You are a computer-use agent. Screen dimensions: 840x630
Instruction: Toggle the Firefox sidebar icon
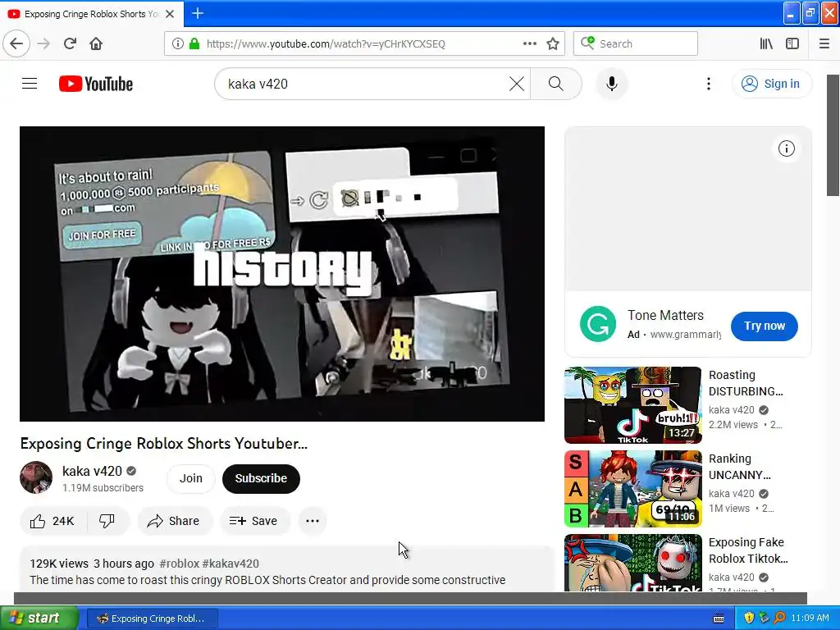[792, 43]
